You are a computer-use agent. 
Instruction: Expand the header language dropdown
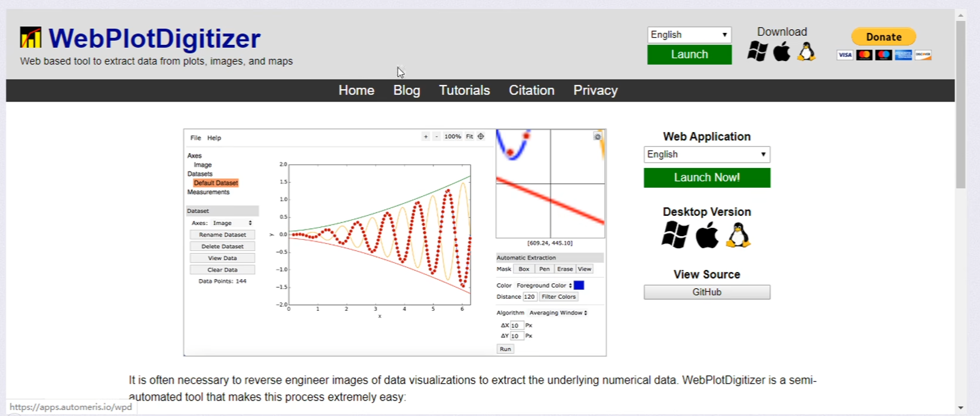click(689, 35)
